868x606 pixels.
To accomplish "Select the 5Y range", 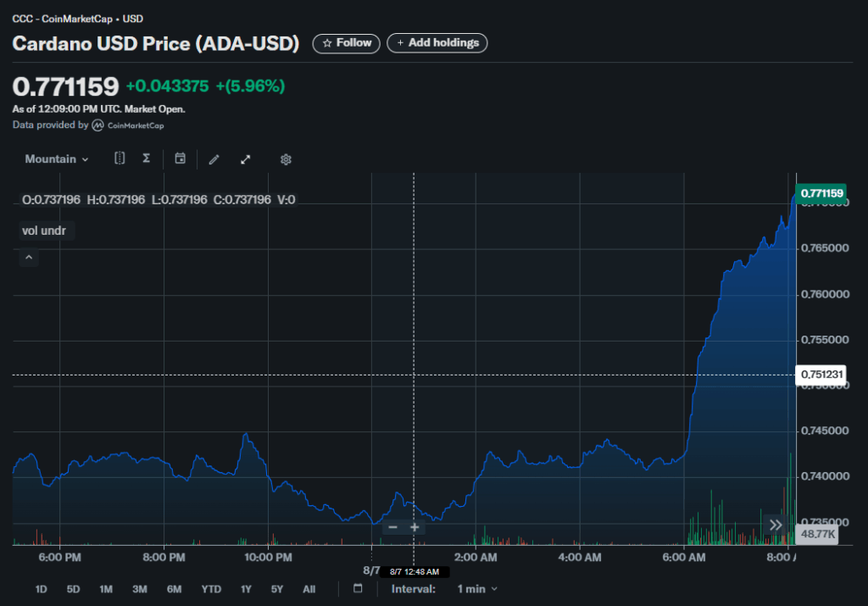I will pyautogui.click(x=277, y=589).
